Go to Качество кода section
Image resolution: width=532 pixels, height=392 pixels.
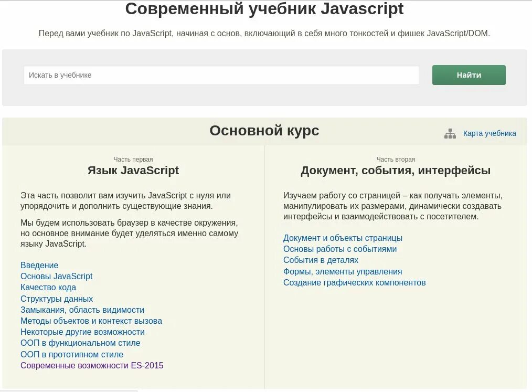point(48,288)
